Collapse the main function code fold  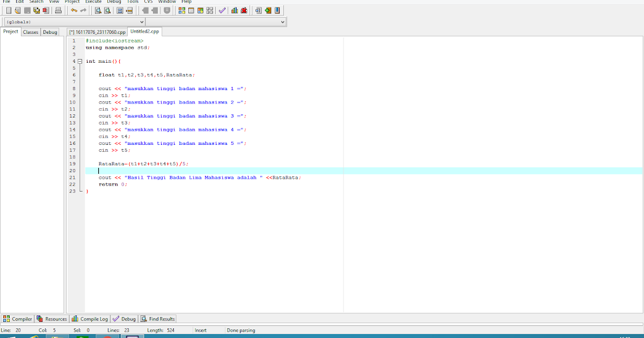(x=79, y=61)
